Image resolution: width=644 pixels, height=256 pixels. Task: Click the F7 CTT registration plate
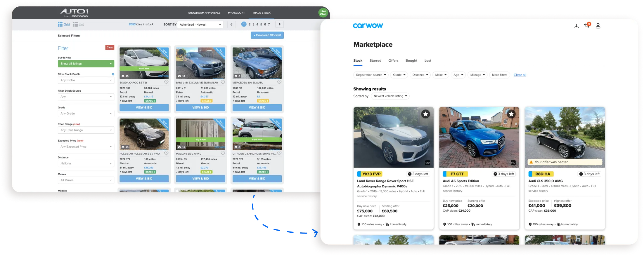point(455,174)
